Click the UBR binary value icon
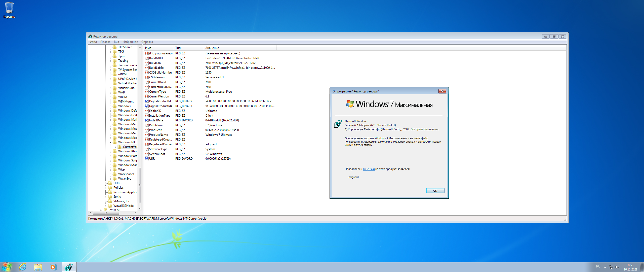The image size is (644, 272). 147,159
